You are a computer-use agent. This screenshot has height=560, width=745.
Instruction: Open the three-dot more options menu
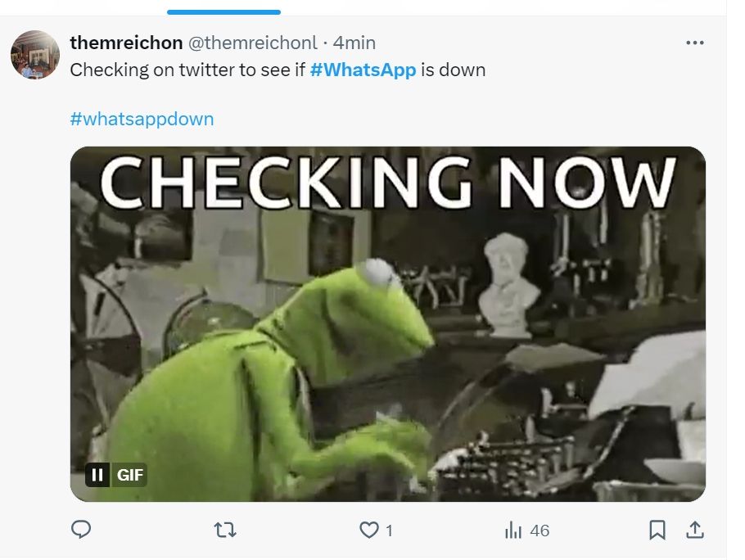point(694,43)
